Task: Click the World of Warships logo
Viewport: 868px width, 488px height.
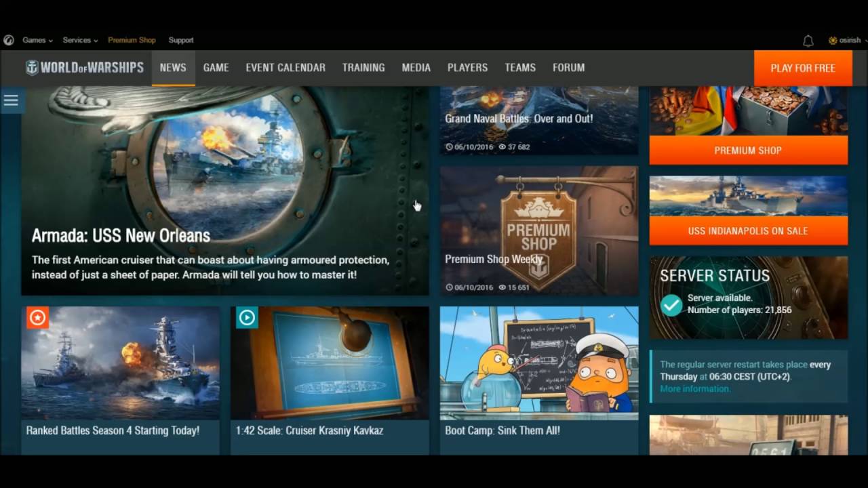Action: click(85, 68)
